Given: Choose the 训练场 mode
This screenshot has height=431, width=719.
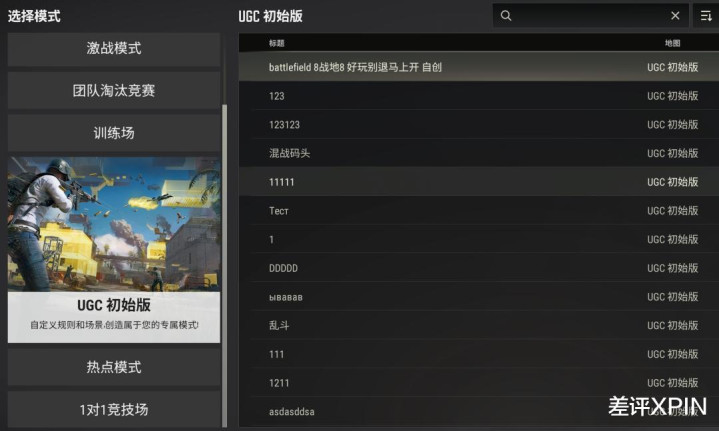Looking at the screenshot, I should [x=114, y=133].
